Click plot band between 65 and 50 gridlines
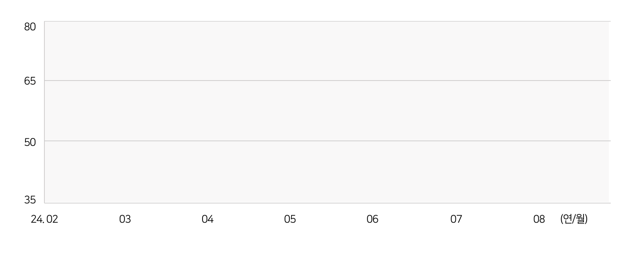Image resolution: width=644 pixels, height=253 pixels. click(327, 111)
